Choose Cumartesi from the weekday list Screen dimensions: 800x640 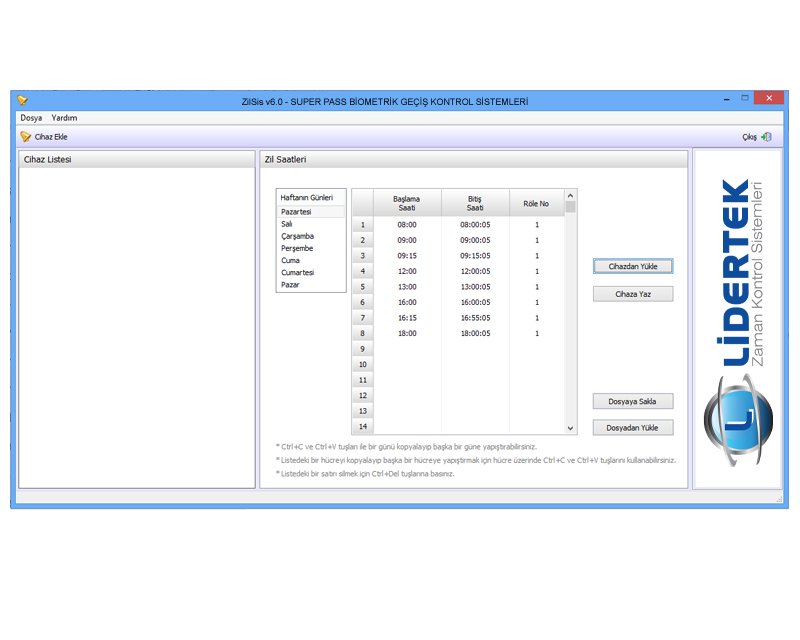tap(299, 272)
